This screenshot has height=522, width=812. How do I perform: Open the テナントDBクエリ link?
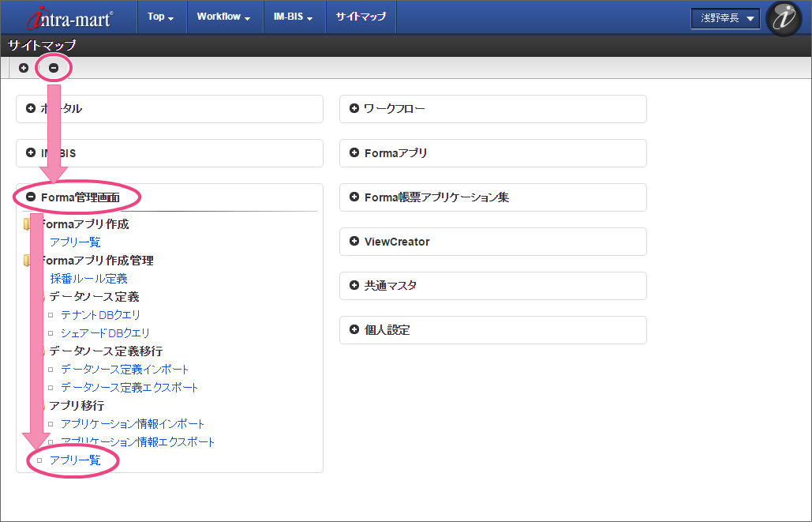[100, 314]
